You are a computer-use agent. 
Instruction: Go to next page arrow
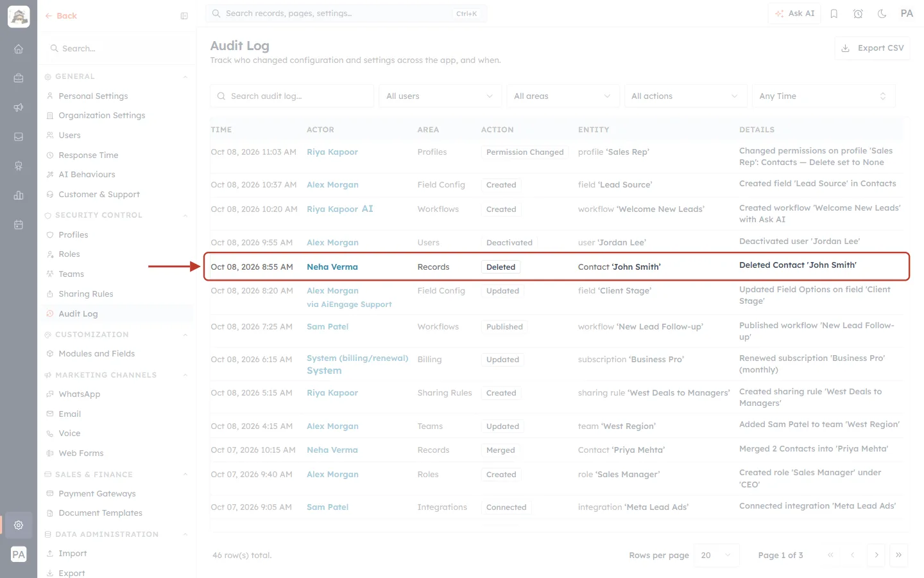point(876,555)
